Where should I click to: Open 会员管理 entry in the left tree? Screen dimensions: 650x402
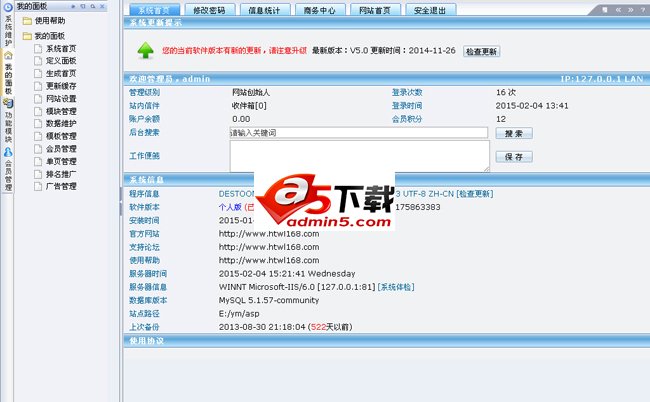(x=61, y=148)
